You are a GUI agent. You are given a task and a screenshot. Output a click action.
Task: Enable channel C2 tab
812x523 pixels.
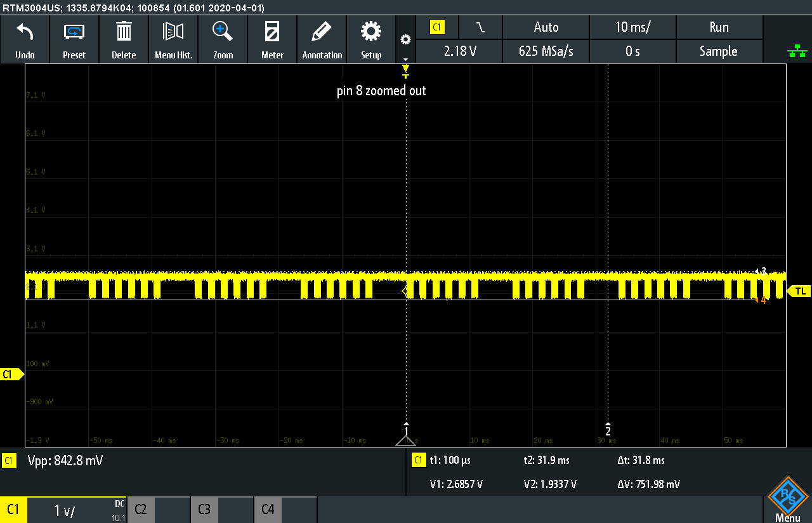[x=141, y=510]
